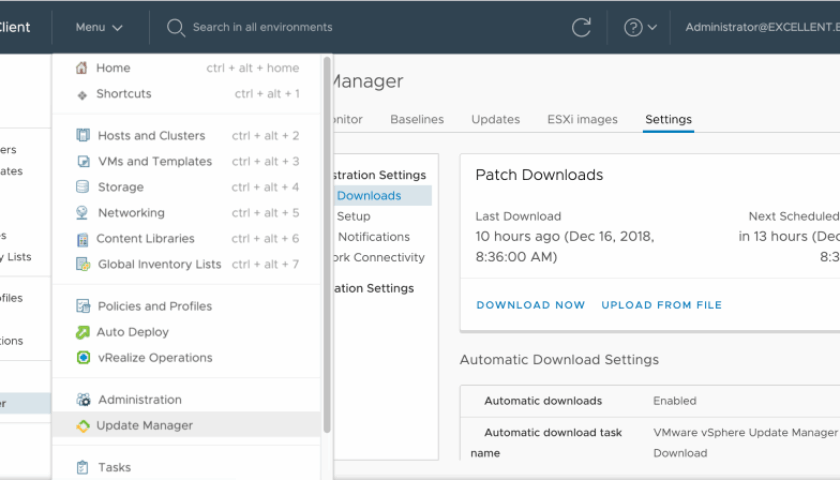Image resolution: width=840 pixels, height=480 pixels.
Task: Select Home menu entry
Action: tap(187, 68)
